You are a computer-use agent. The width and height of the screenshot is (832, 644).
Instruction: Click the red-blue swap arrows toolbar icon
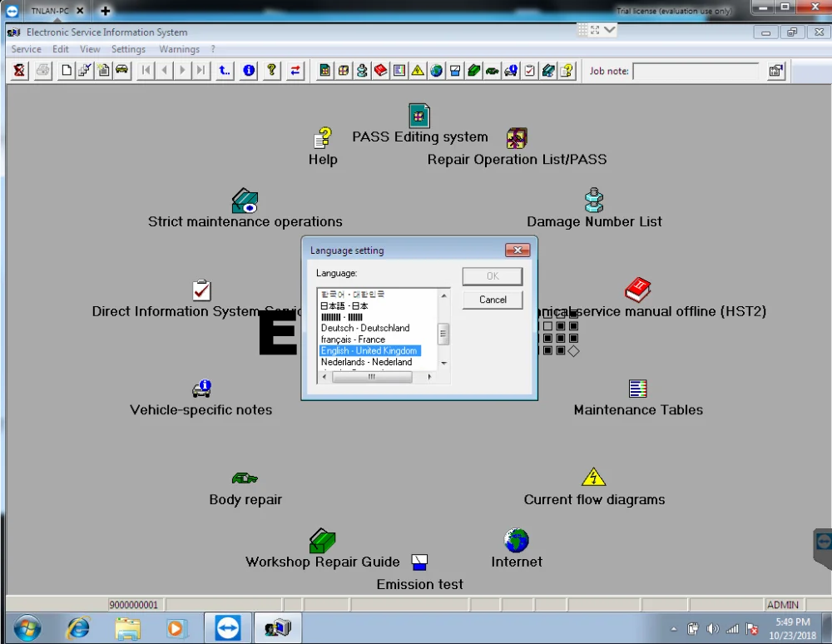point(295,71)
